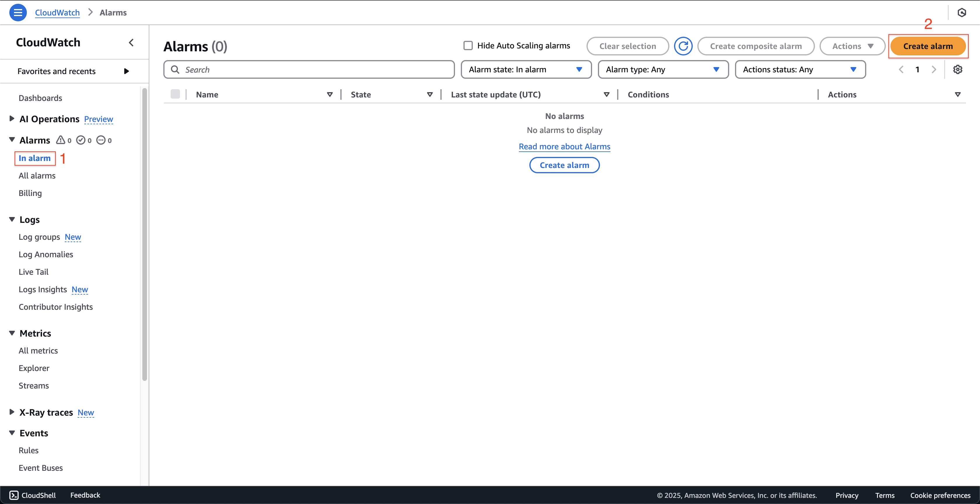Viewport: 980px width, 504px height.
Task: Click the hamburger menu icon top-left
Action: click(18, 12)
